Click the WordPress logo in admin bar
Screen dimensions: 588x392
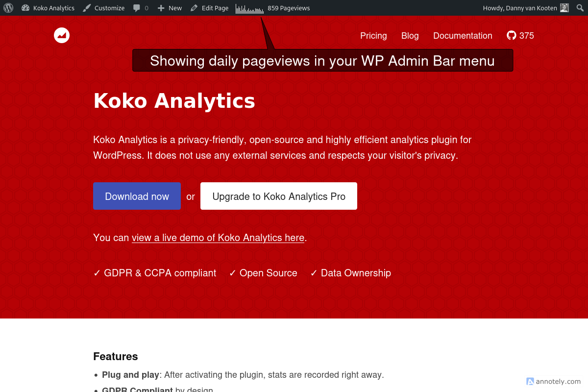coord(8,8)
